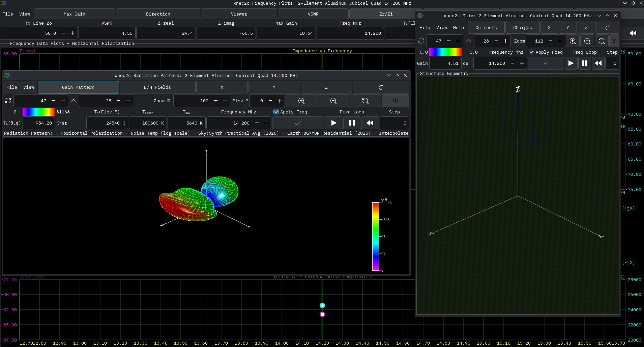Apply frequency checkmark button in Radiation Pattern window
The image size is (644, 347).
point(298,123)
